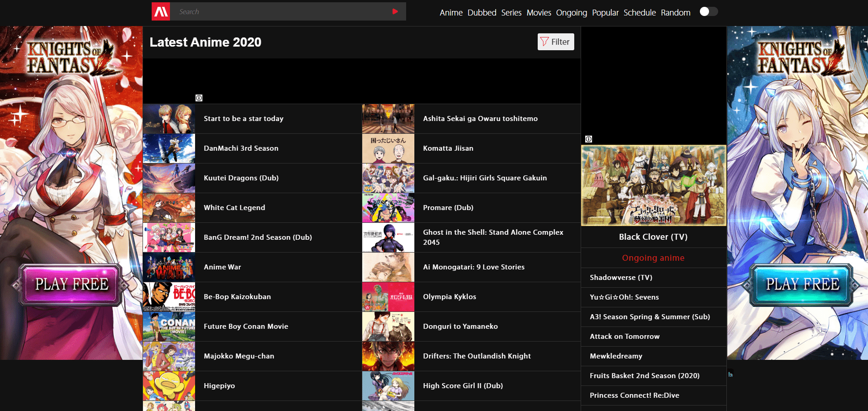Open Ashita Sekai ga Owaru toshitemo
Image resolution: width=868 pixels, height=411 pixels.
[x=480, y=119]
